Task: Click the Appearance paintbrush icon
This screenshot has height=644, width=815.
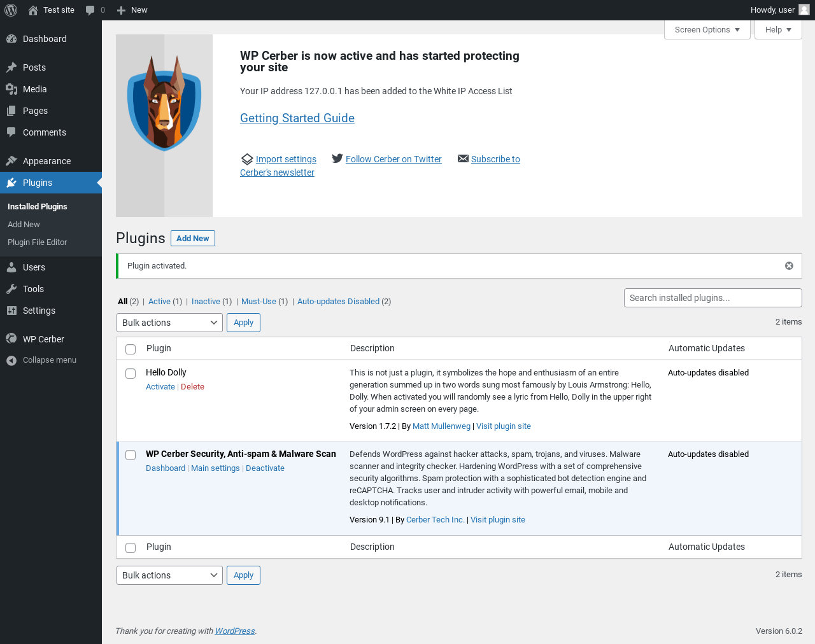Action: (x=11, y=161)
